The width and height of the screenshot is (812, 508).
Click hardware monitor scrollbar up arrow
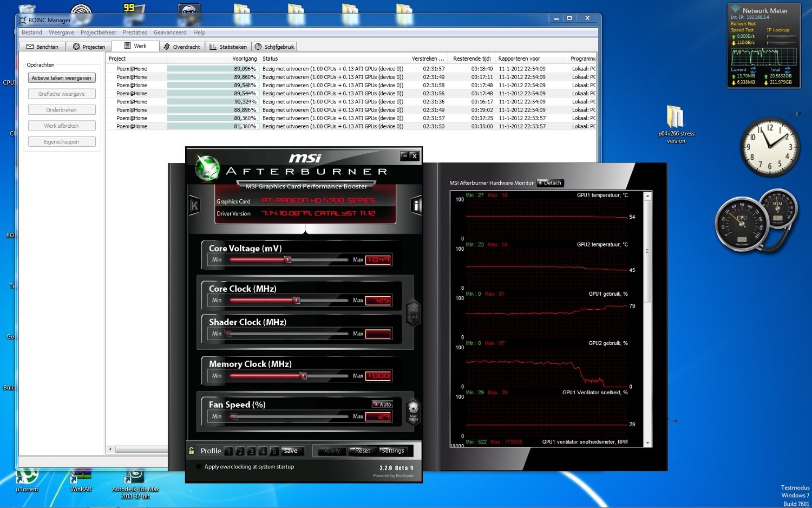[647, 196]
